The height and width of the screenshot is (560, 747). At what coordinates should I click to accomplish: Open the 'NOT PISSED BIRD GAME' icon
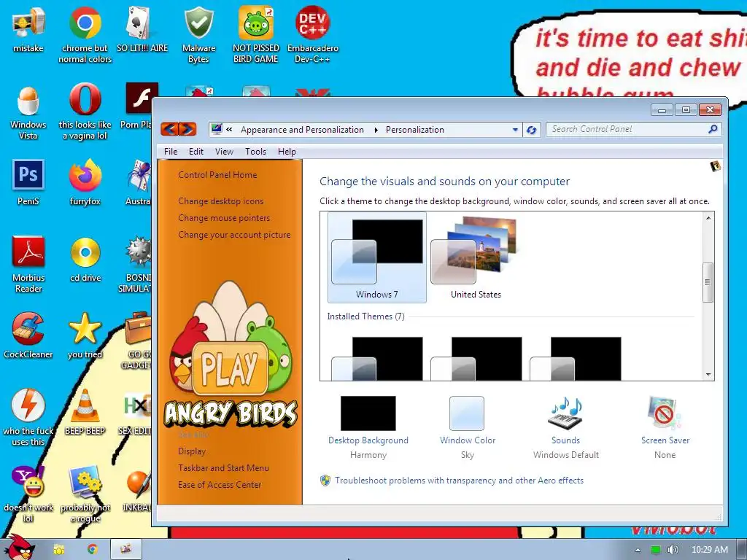pyautogui.click(x=256, y=34)
